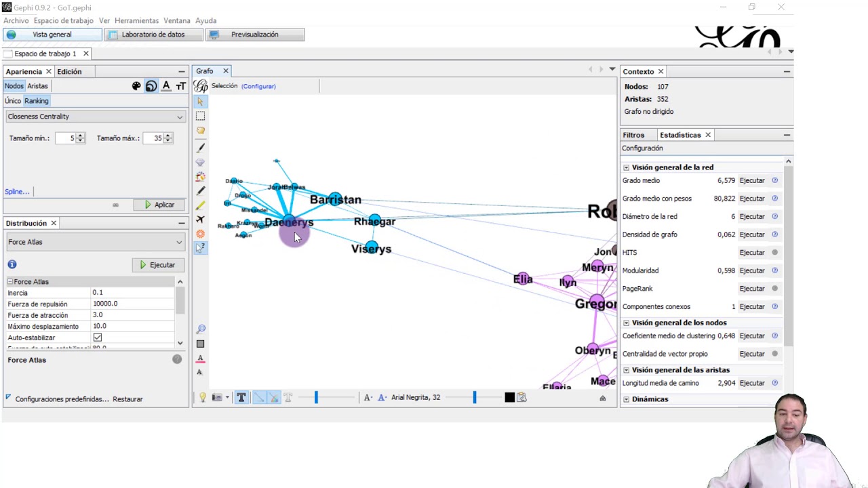Open the Archivo menu
The height and width of the screenshot is (488, 868).
[16, 21]
